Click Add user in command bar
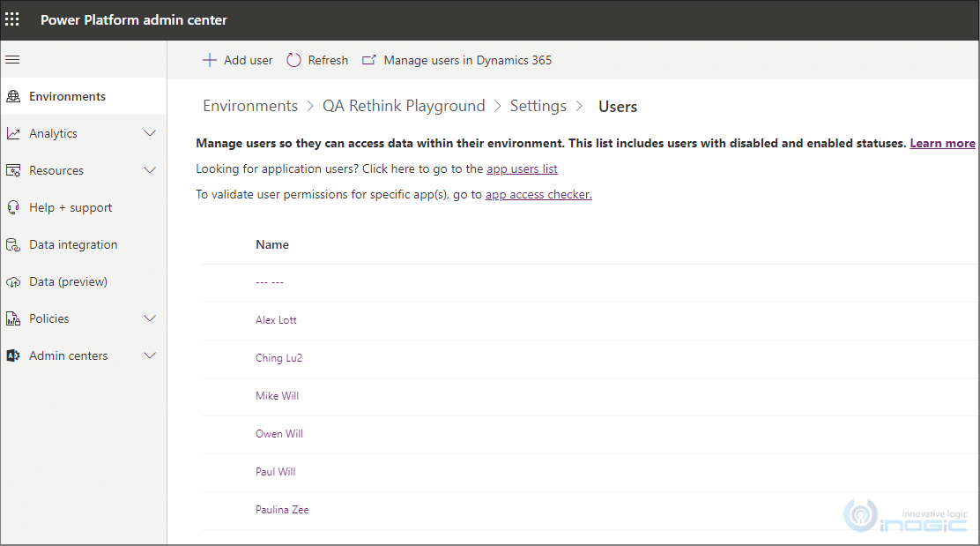Image resolution: width=980 pixels, height=546 pixels. (249, 60)
